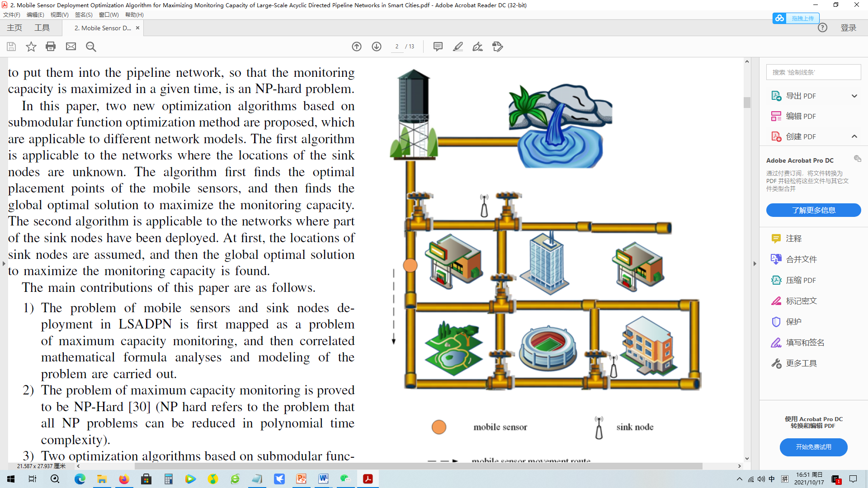The width and height of the screenshot is (868, 488).
Task: Add a sticky note comment
Action: pyautogui.click(x=438, y=47)
